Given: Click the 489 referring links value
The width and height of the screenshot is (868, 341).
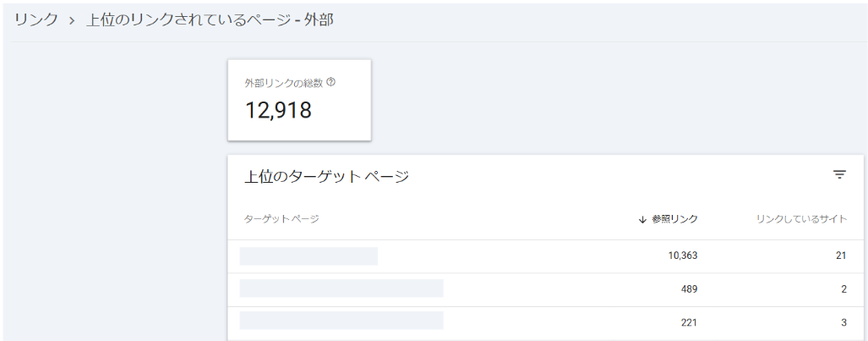Looking at the screenshot, I should point(688,289).
